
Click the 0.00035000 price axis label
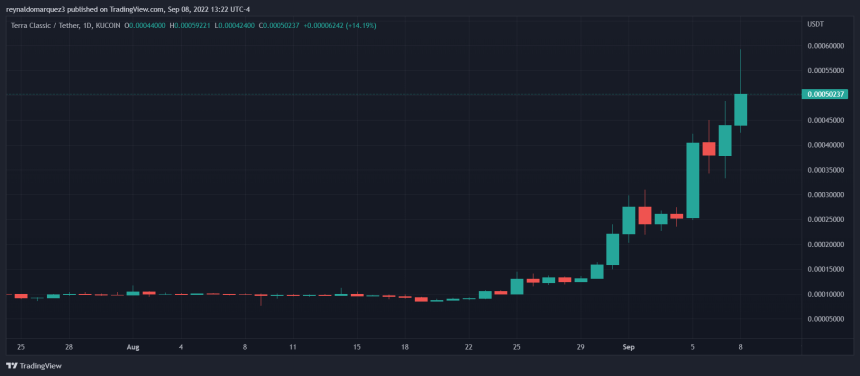pyautogui.click(x=825, y=170)
